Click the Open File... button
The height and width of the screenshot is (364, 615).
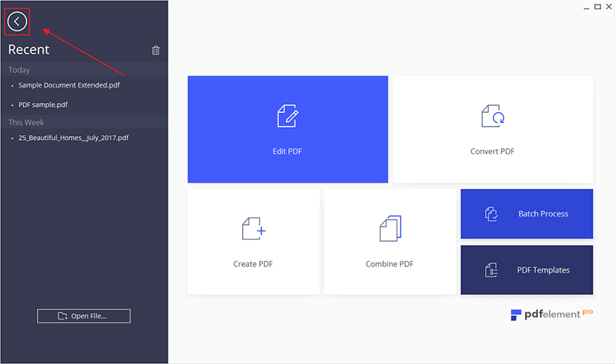[84, 316]
